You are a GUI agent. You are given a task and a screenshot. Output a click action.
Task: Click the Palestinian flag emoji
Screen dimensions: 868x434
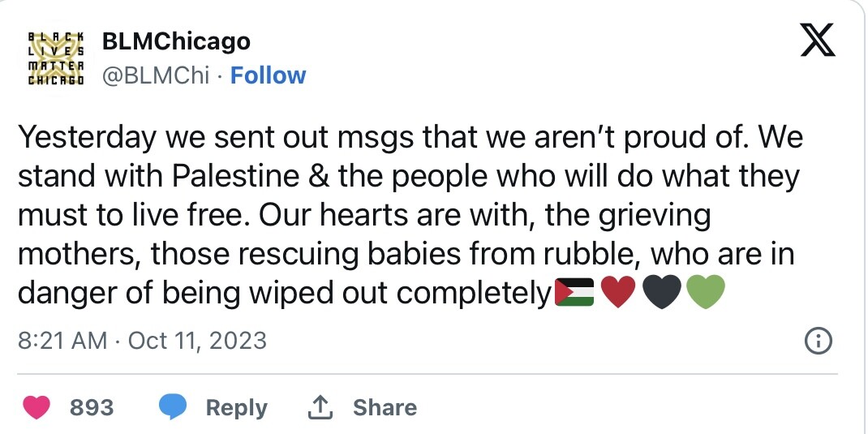tap(574, 293)
